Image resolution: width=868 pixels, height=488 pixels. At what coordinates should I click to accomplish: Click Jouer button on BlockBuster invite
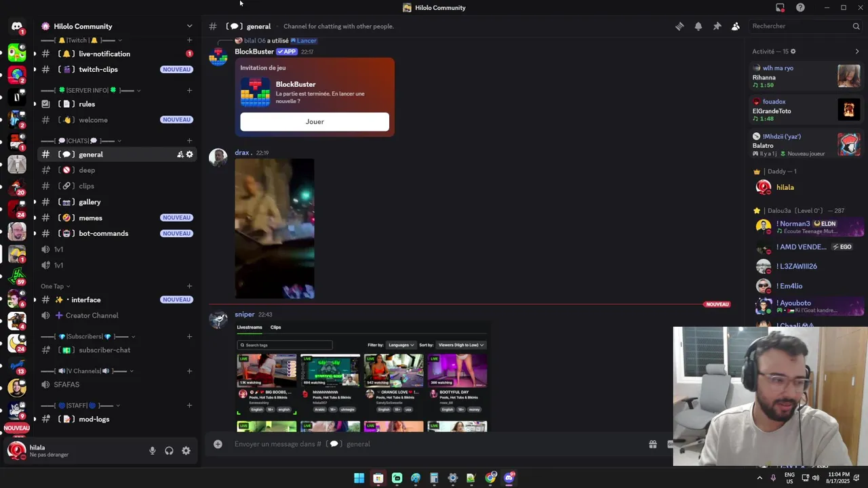(315, 121)
